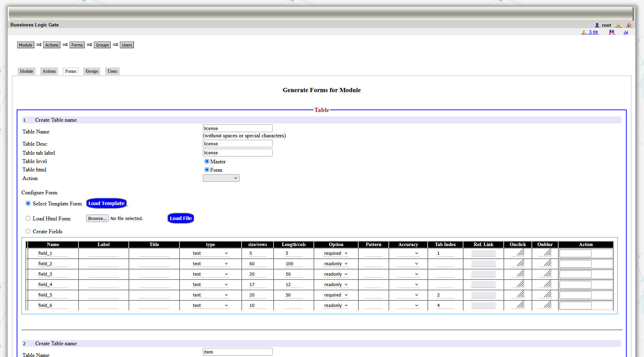Image resolution: width=644 pixels, height=357 pixels.
Task: Click the floppy disk save icon
Action: coord(612,32)
